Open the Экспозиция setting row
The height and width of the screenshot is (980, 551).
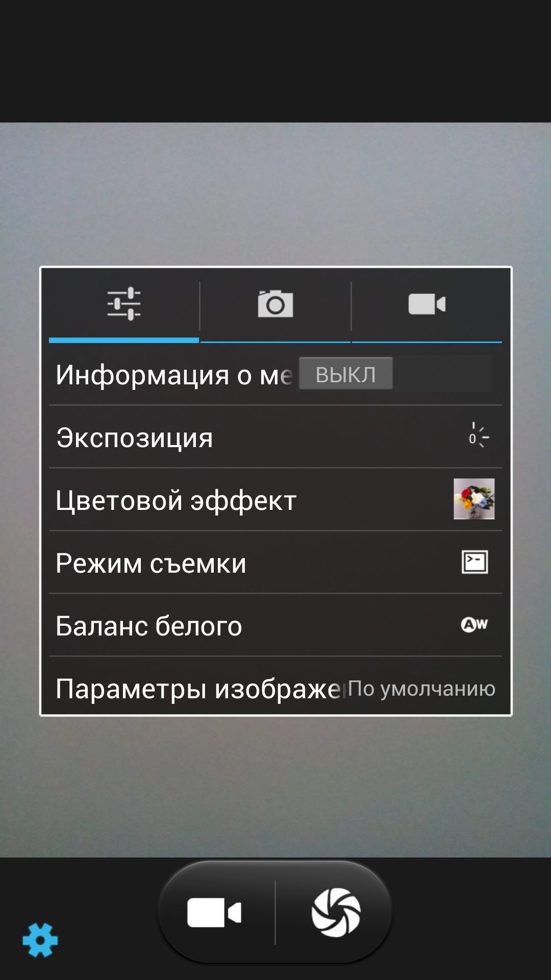[275, 437]
